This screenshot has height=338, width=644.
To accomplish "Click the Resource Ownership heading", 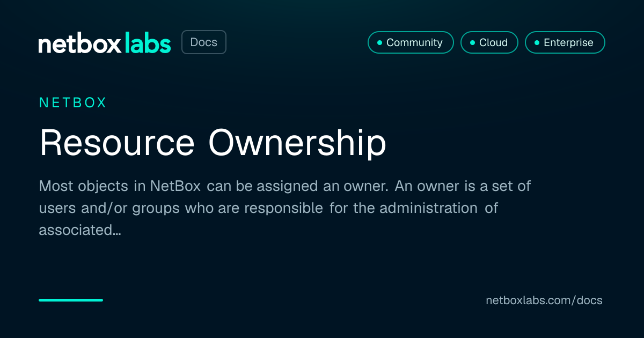I will [x=213, y=144].
